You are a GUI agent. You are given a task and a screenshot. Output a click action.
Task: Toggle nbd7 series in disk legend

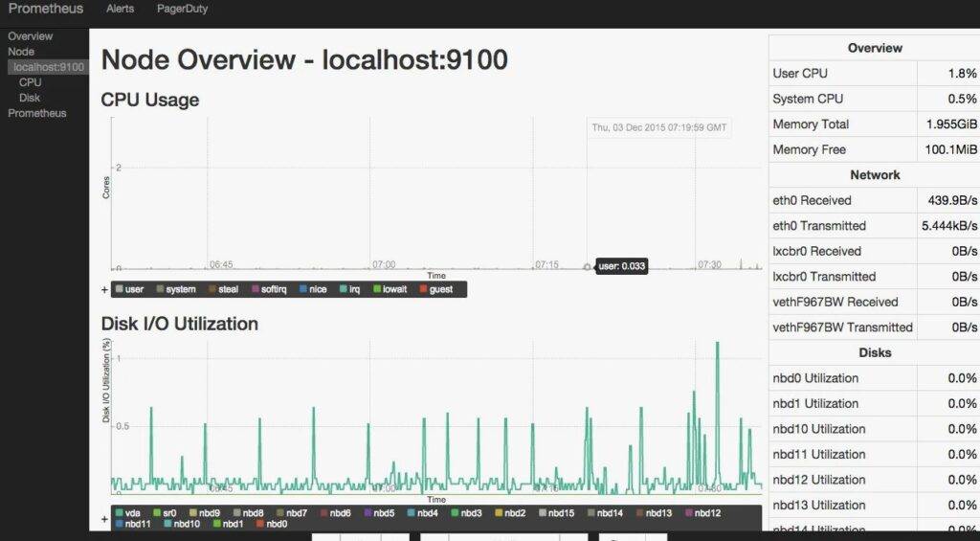(x=292, y=513)
